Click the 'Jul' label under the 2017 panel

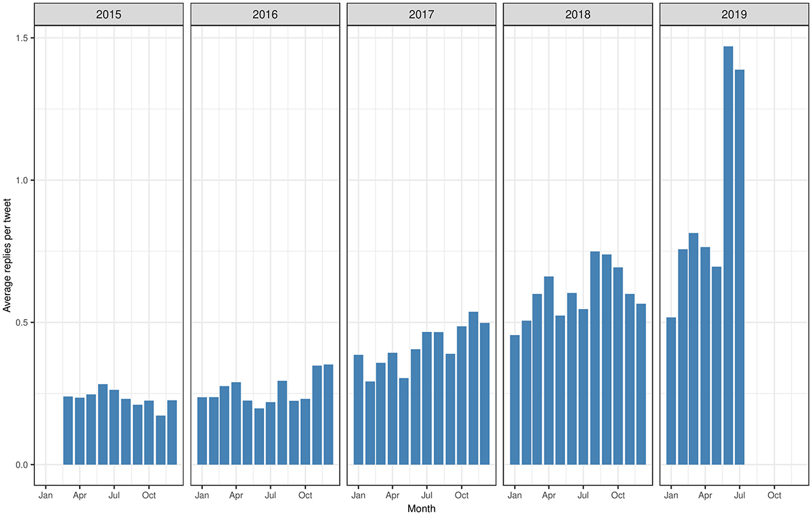point(427,495)
